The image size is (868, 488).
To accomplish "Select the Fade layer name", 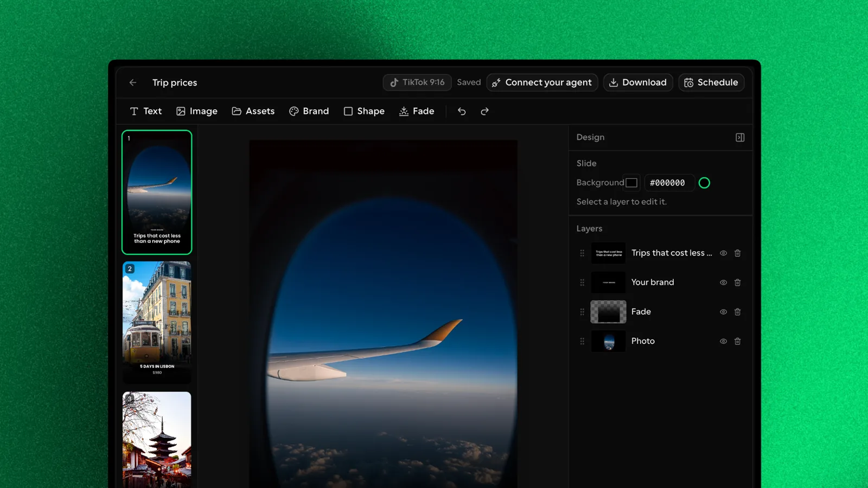I will pyautogui.click(x=641, y=312).
